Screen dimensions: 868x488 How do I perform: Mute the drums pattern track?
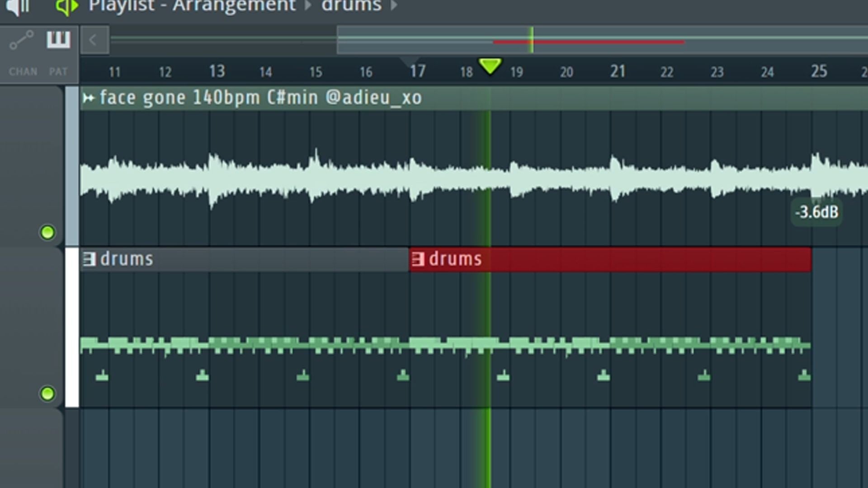[47, 394]
